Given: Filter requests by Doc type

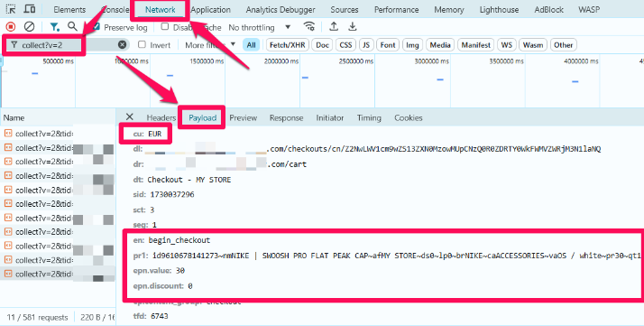Looking at the screenshot, I should (322, 45).
